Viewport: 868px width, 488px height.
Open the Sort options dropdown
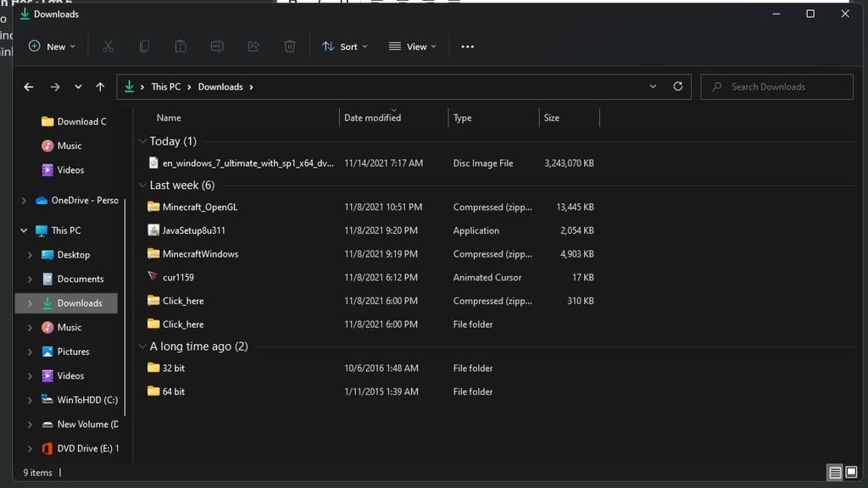tap(344, 47)
